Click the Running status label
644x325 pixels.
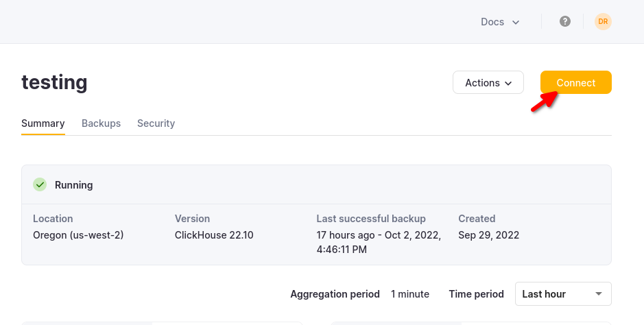(73, 185)
